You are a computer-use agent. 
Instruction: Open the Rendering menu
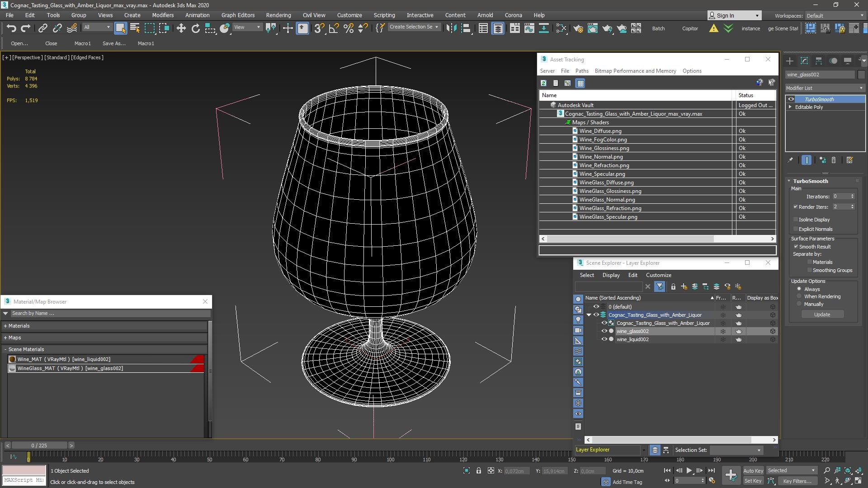[x=278, y=15]
